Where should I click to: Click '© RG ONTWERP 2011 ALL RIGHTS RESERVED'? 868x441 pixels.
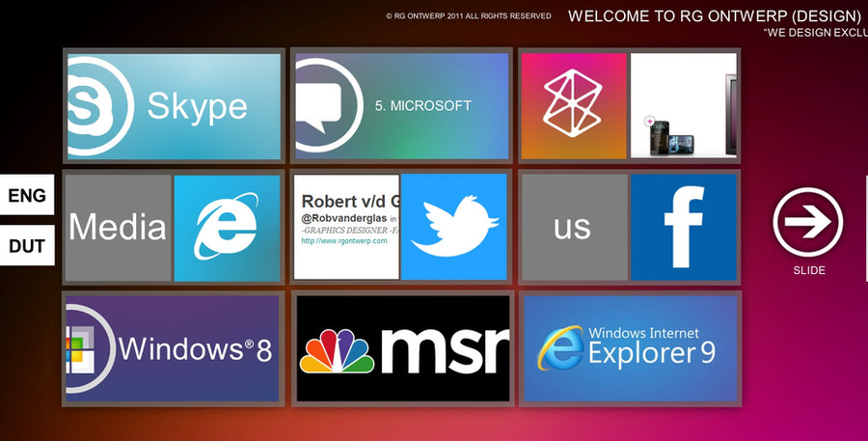[x=469, y=16]
